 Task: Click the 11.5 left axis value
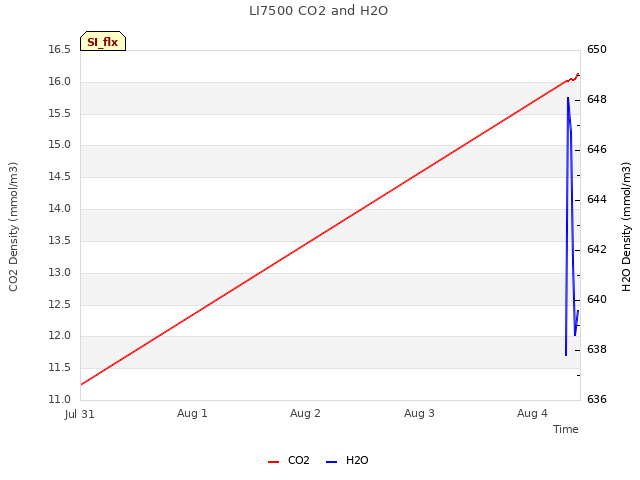(60, 367)
